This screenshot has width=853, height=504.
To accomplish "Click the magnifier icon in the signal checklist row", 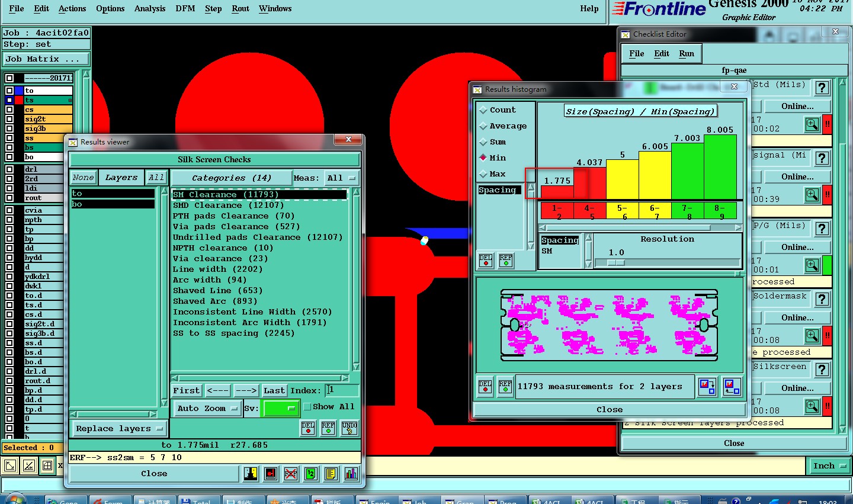I will click(812, 195).
